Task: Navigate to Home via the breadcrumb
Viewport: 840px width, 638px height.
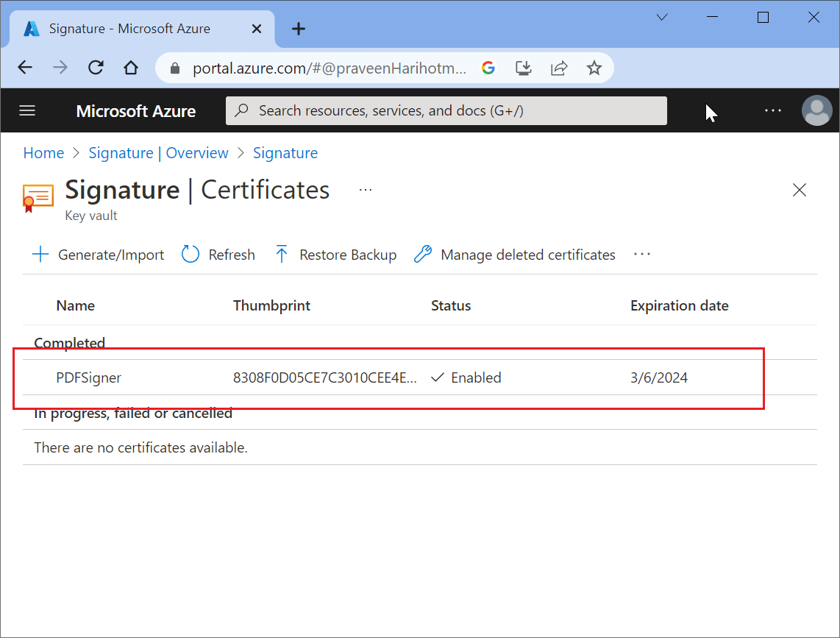Action: (43, 152)
